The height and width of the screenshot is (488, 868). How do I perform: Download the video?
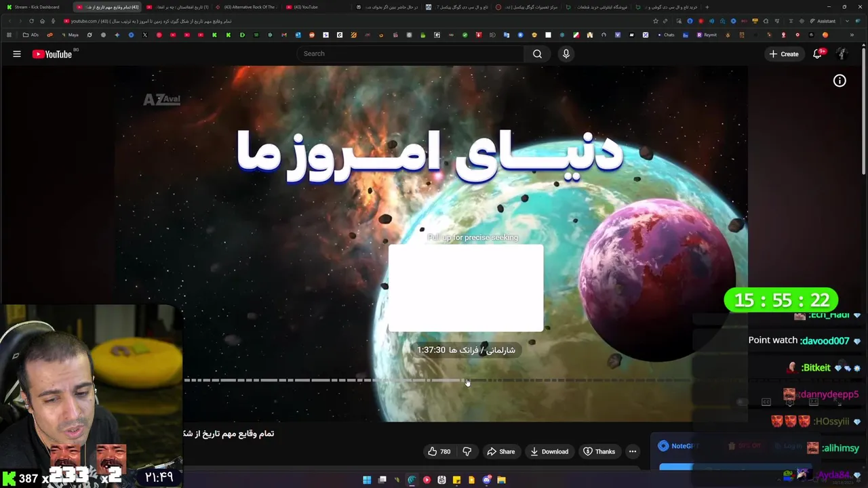tap(549, 451)
